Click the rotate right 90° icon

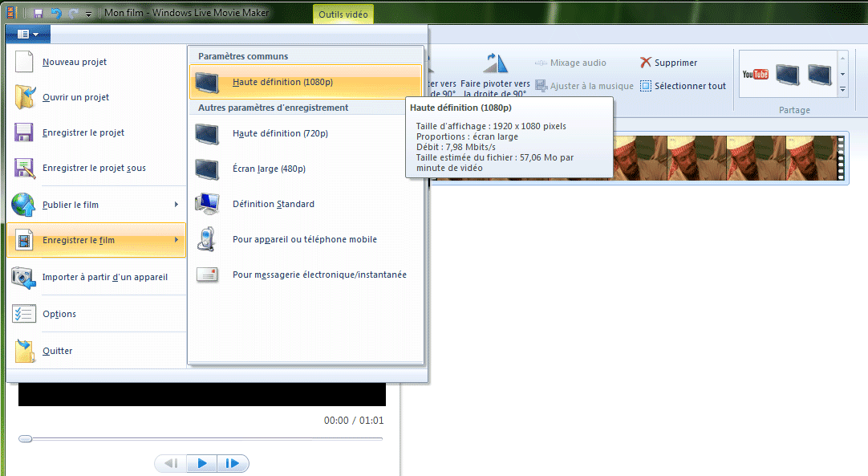[x=494, y=63]
